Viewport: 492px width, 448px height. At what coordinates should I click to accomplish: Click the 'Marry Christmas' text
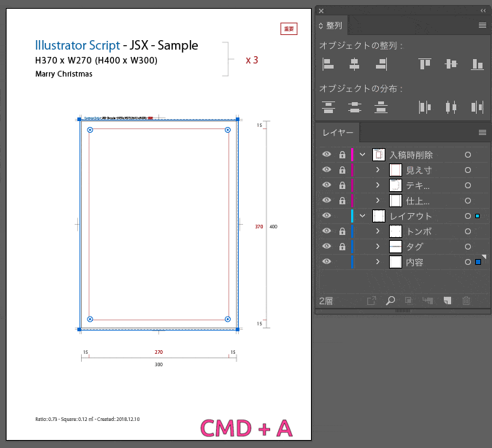pos(64,74)
